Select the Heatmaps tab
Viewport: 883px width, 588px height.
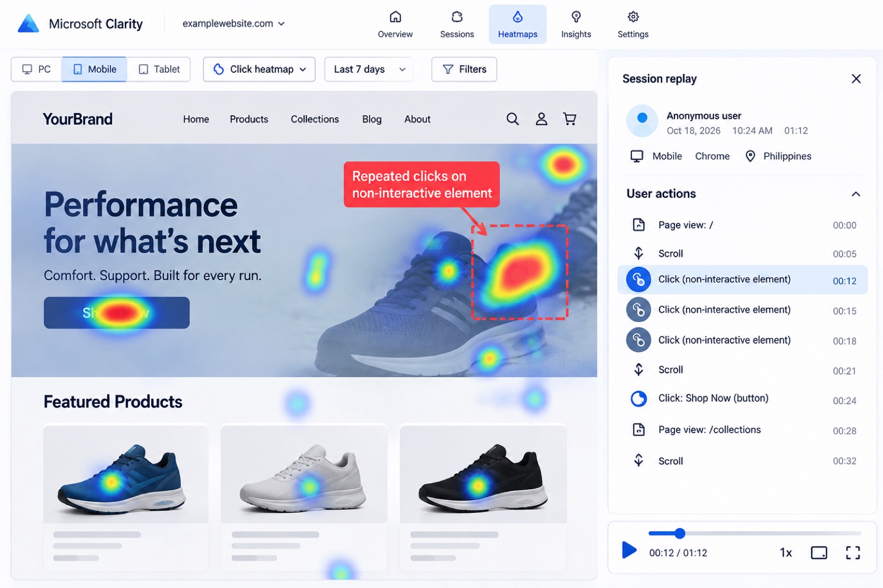click(x=518, y=25)
